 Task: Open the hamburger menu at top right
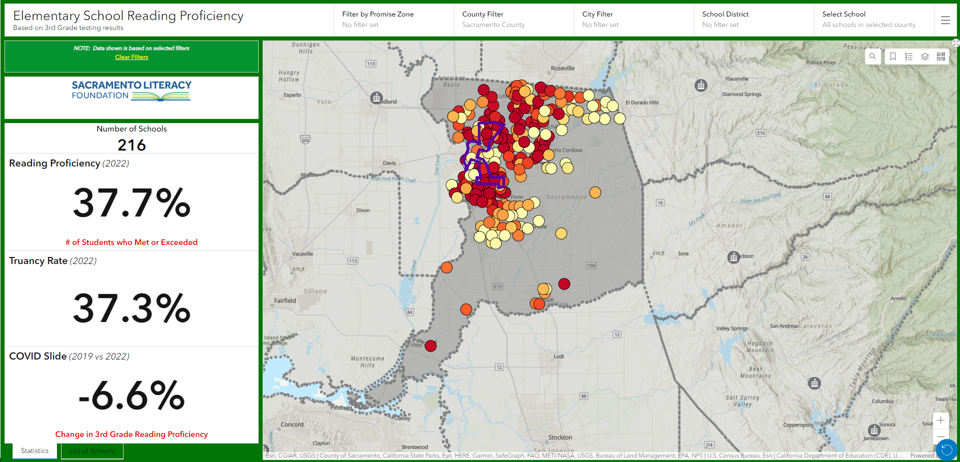(x=945, y=20)
